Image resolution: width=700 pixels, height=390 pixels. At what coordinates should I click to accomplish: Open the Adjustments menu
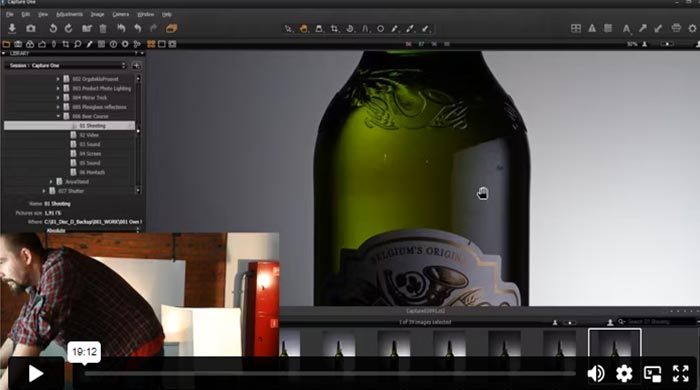pos(69,14)
